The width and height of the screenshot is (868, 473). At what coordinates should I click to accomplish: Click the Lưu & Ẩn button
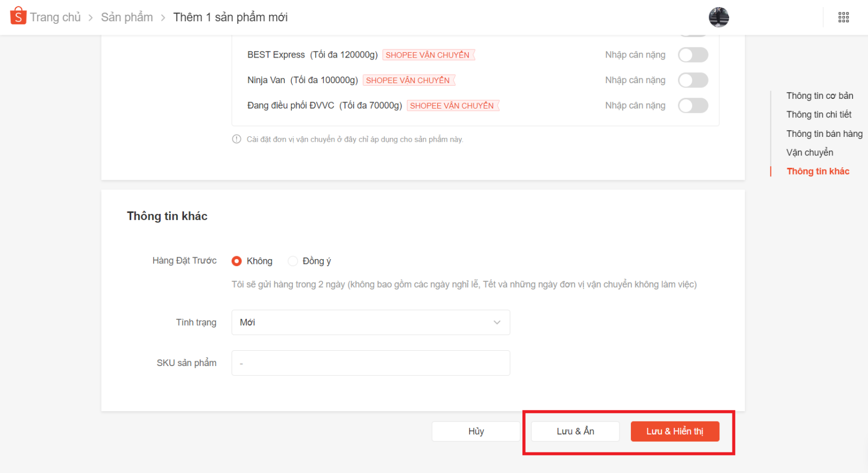[x=575, y=431]
